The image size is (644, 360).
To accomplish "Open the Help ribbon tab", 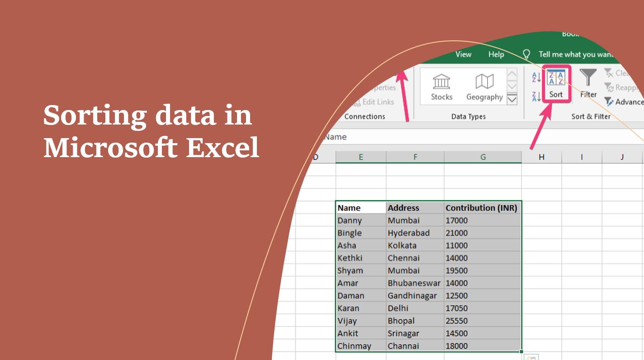I will (x=496, y=54).
